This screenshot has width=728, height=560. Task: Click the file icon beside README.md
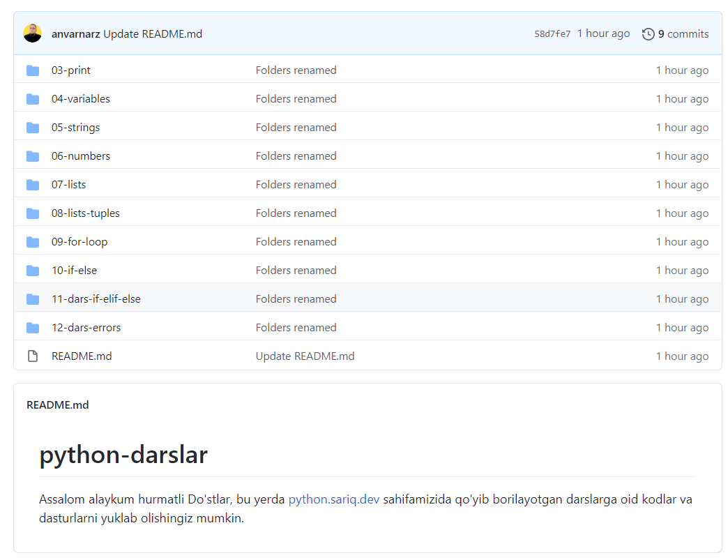click(33, 356)
